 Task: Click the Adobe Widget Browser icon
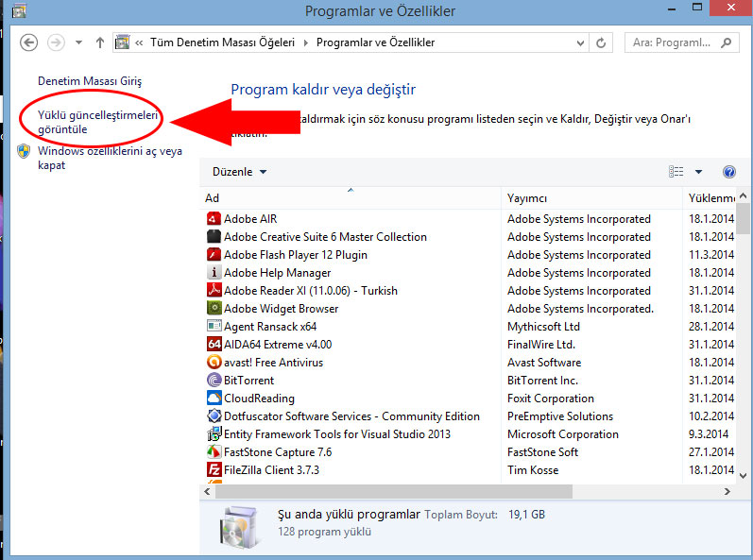click(214, 309)
